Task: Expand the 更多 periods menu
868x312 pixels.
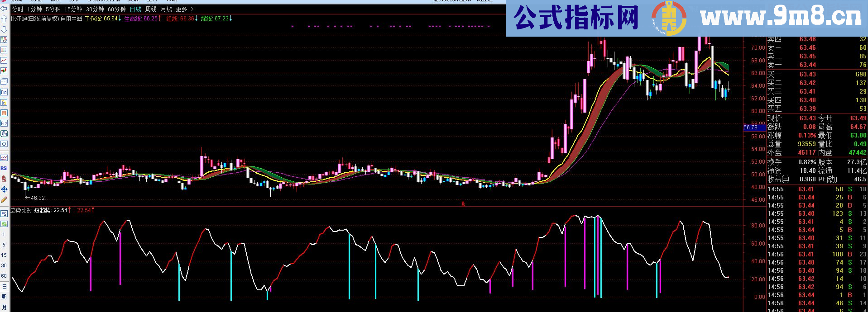Action: coord(184,9)
